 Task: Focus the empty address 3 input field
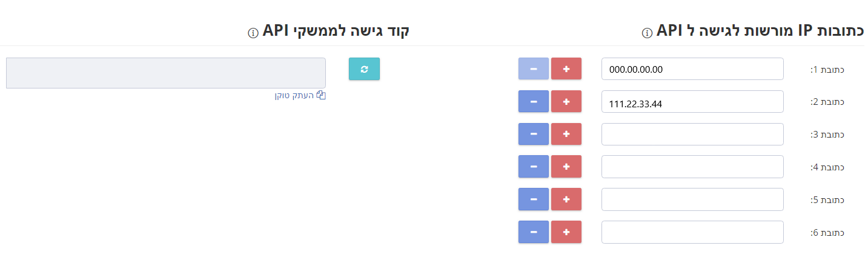(692, 134)
